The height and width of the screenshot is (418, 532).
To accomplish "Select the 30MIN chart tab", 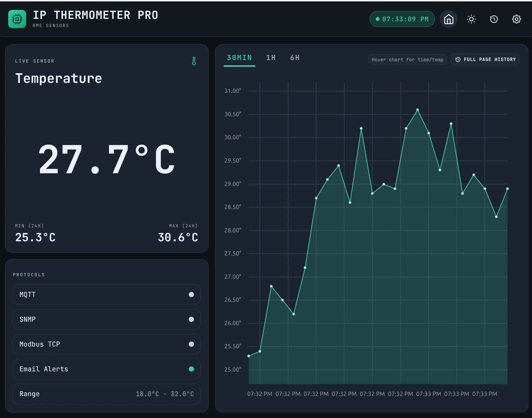I will click(x=239, y=58).
